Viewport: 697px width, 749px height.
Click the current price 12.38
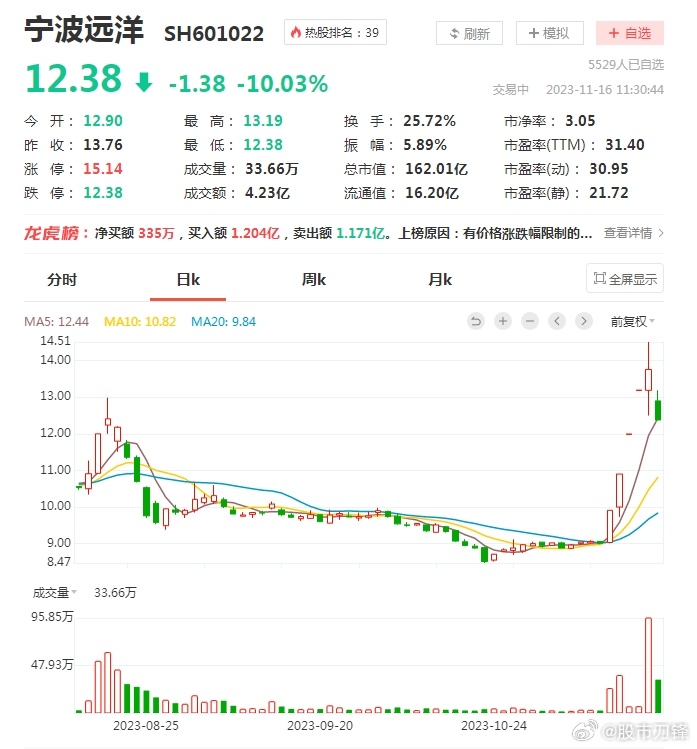(74, 79)
